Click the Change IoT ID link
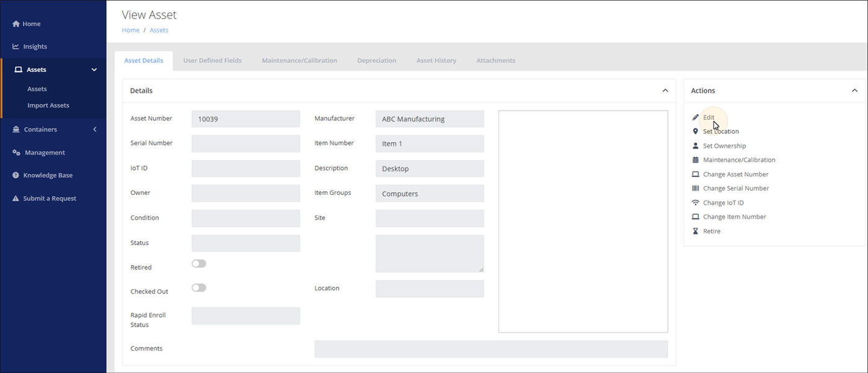868x373 pixels. pos(724,203)
